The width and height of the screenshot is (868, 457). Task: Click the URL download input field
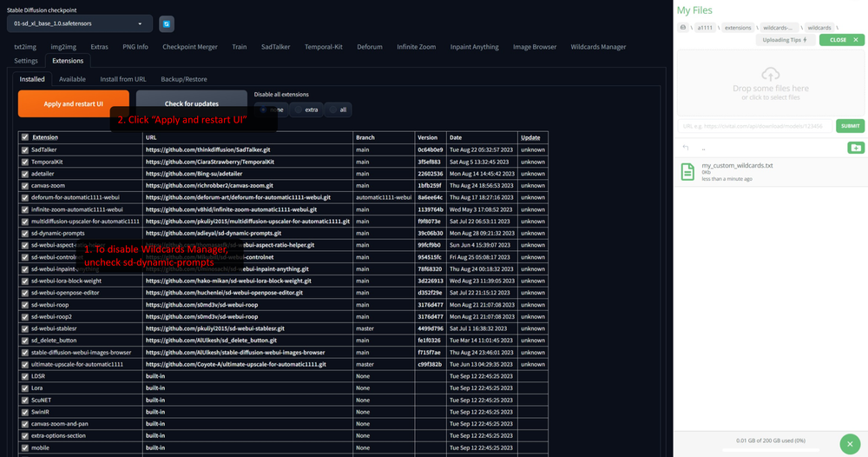pos(753,126)
